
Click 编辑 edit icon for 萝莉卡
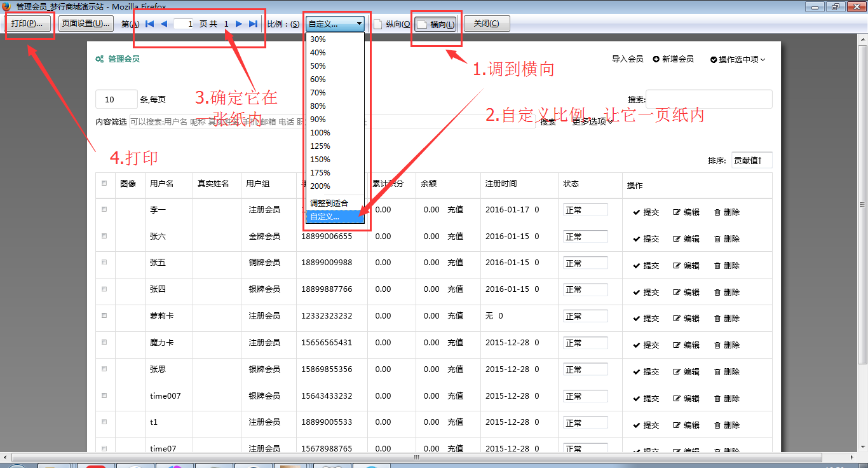pyautogui.click(x=677, y=319)
